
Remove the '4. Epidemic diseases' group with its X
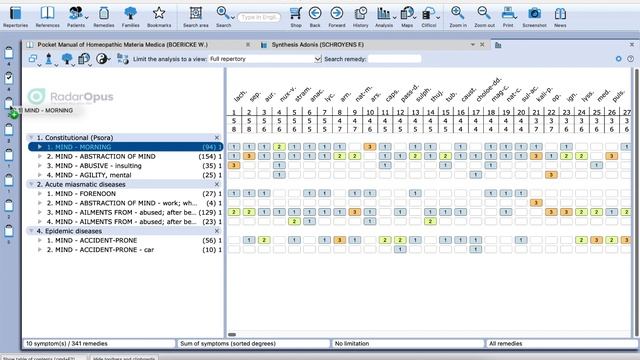click(217, 231)
